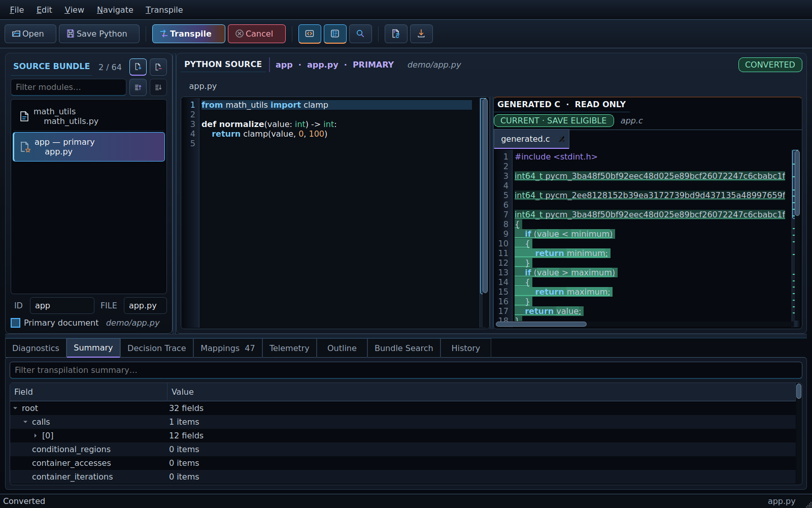Screen dimensions: 812x508
Task: Click the CONVERTED status badge
Action: (770, 65)
